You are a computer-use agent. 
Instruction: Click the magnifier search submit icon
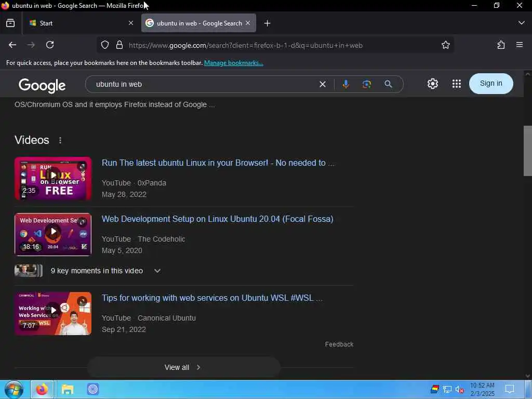point(388,84)
